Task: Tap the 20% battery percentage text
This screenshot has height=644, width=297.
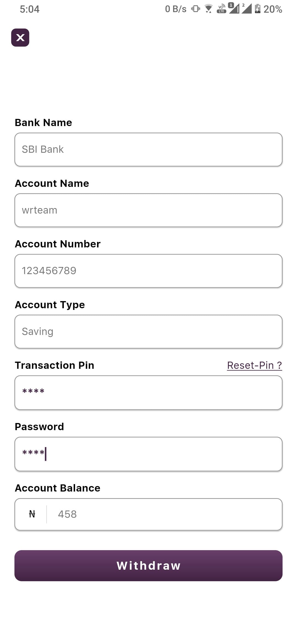Action: (273, 9)
